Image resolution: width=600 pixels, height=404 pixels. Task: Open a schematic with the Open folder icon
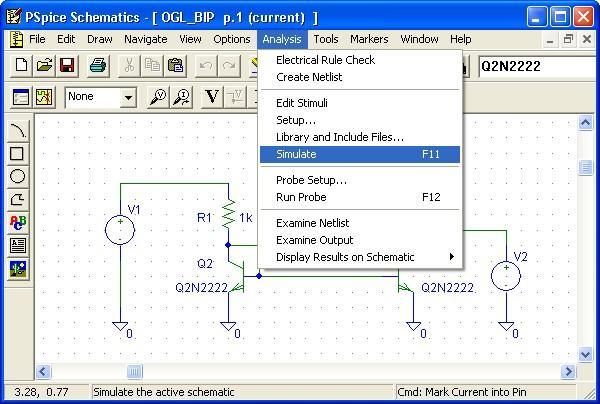pyautogui.click(x=44, y=66)
